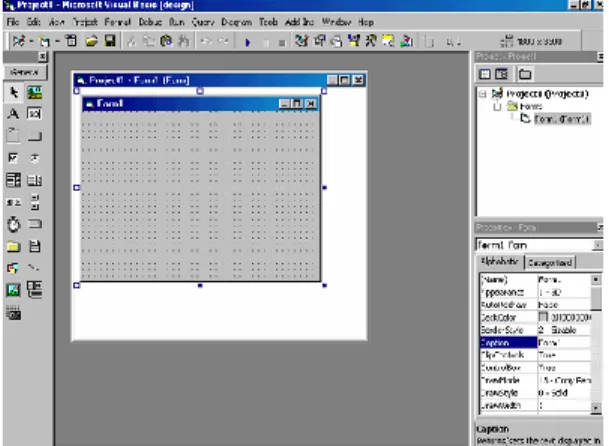Select the ListBox control tool

[x=35, y=180]
